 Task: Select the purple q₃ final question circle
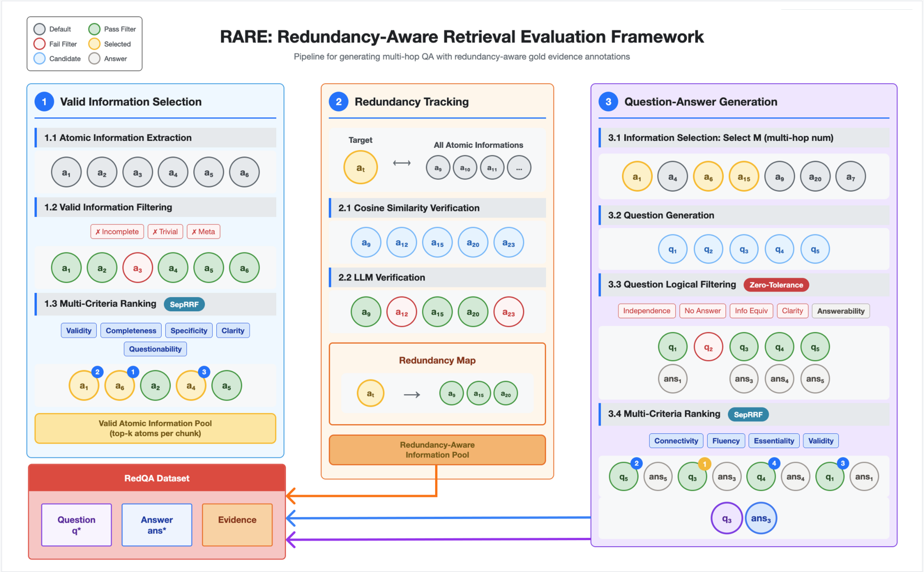(x=726, y=518)
